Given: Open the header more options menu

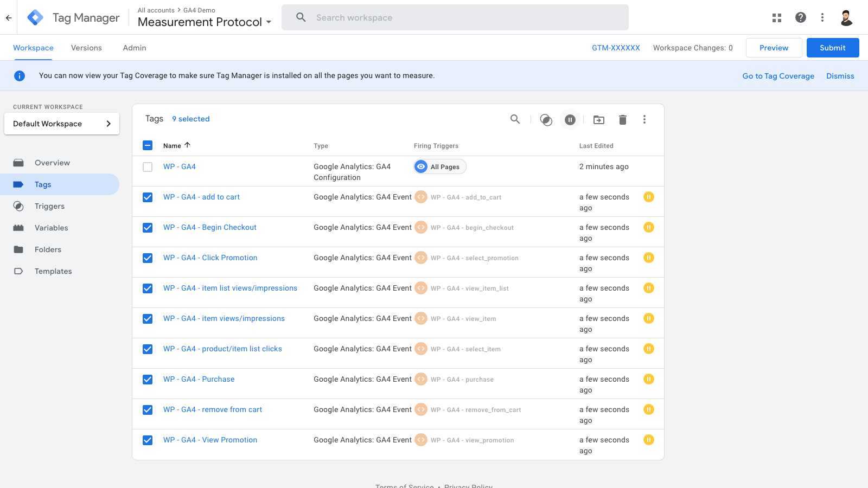Looking at the screenshot, I should click(822, 17).
